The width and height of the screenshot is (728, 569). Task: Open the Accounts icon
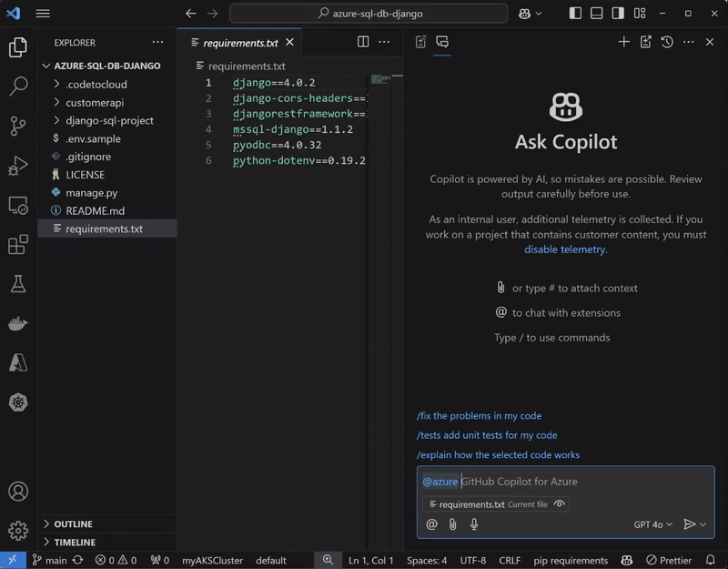[18, 491]
